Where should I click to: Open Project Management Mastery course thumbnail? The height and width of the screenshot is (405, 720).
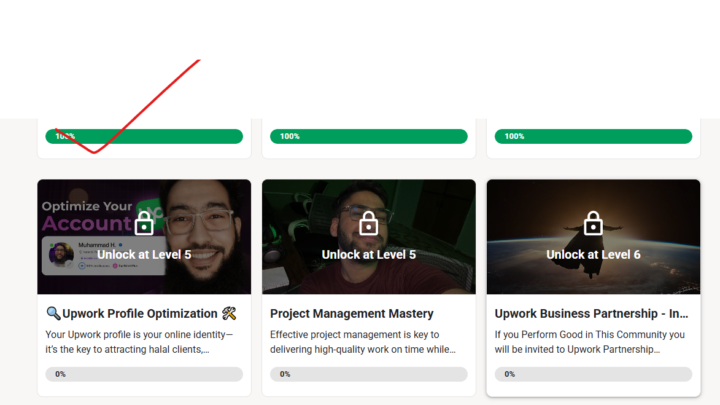pyautogui.click(x=369, y=236)
